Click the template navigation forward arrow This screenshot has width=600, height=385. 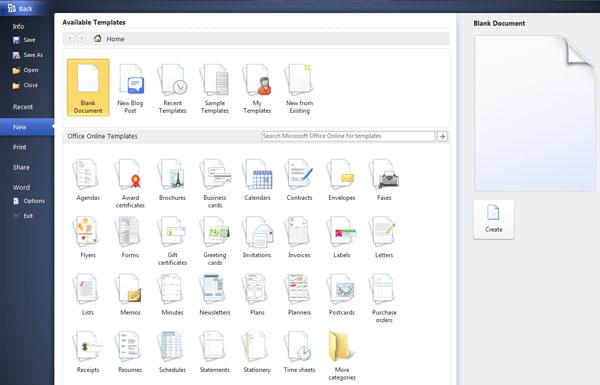[x=81, y=38]
